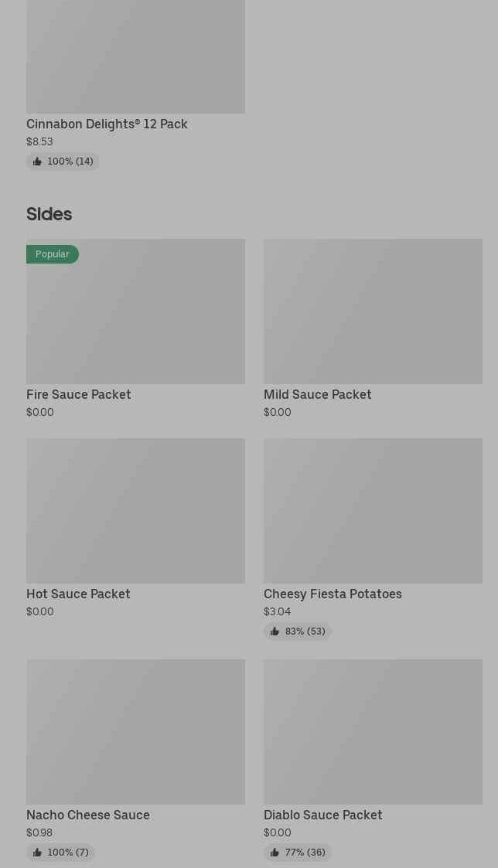This screenshot has width=498, height=868.
Task: Click the Cinnabon Delights 12 Pack title
Action: pos(107,124)
